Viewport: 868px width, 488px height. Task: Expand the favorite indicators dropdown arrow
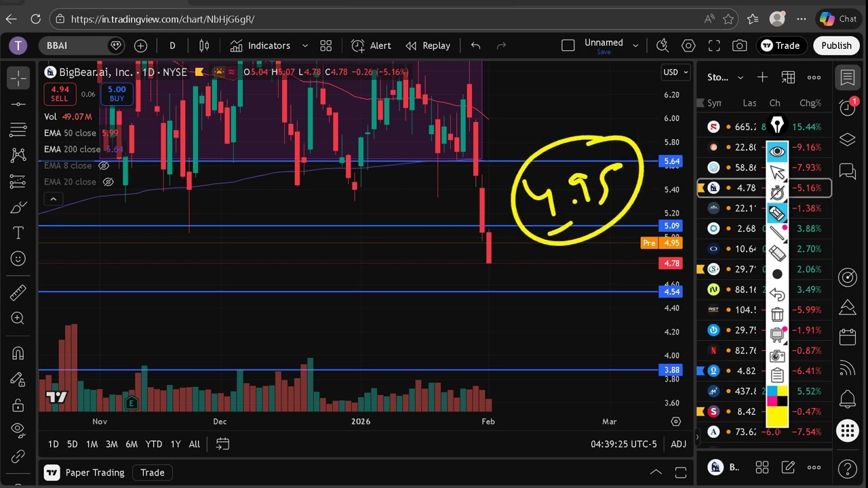tap(304, 45)
